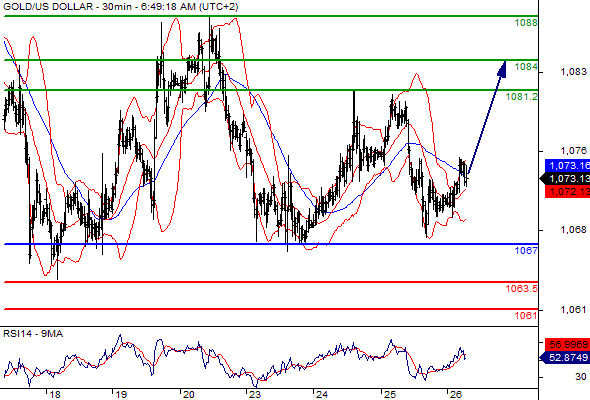Screen dimensions: 590x400
Task: Click date marker 26 on time axis
Action: pyautogui.click(x=456, y=395)
